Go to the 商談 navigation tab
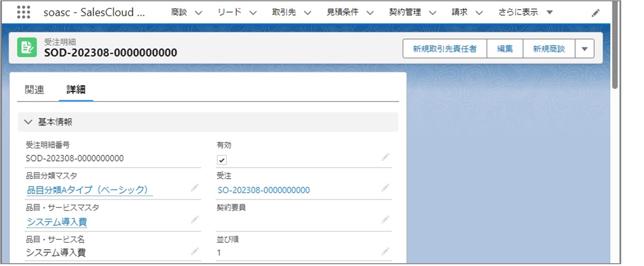The height and width of the screenshot is (266, 644). pyautogui.click(x=179, y=12)
